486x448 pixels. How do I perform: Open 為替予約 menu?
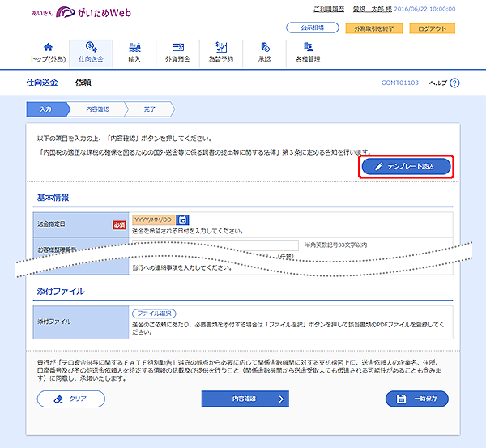[221, 53]
